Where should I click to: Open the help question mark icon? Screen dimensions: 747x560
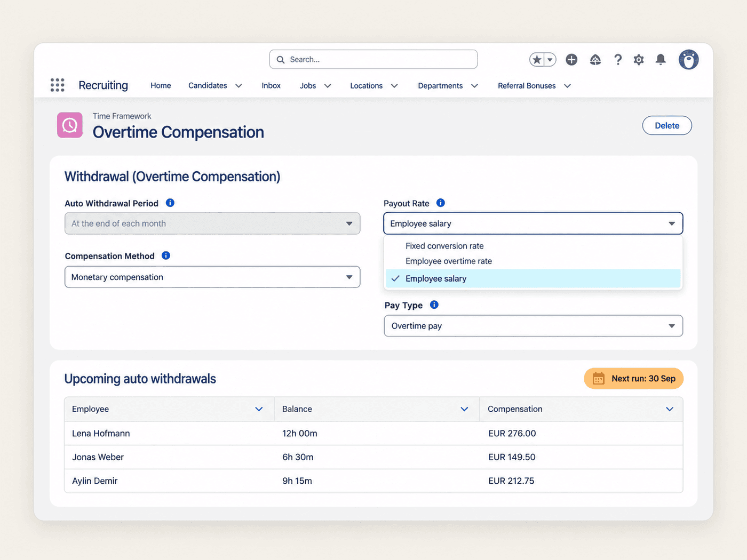click(x=618, y=60)
